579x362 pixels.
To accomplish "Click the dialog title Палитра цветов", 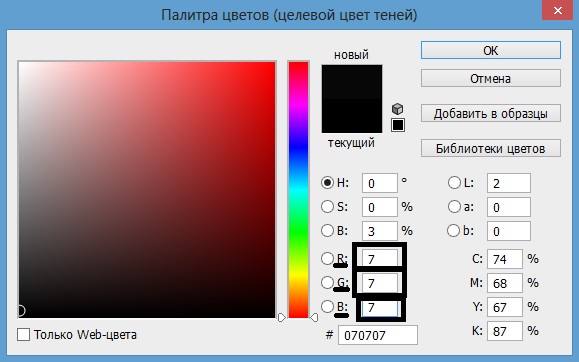I will (x=289, y=15).
